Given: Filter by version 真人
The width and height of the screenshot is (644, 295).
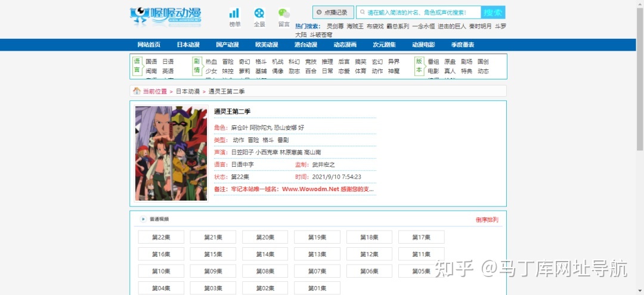Looking at the screenshot, I should (x=450, y=71).
